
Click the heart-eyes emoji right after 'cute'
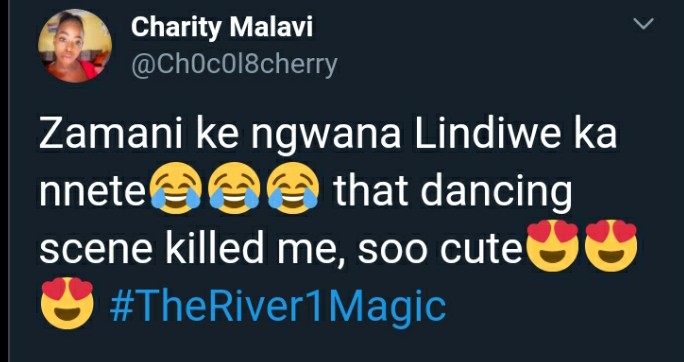553,246
